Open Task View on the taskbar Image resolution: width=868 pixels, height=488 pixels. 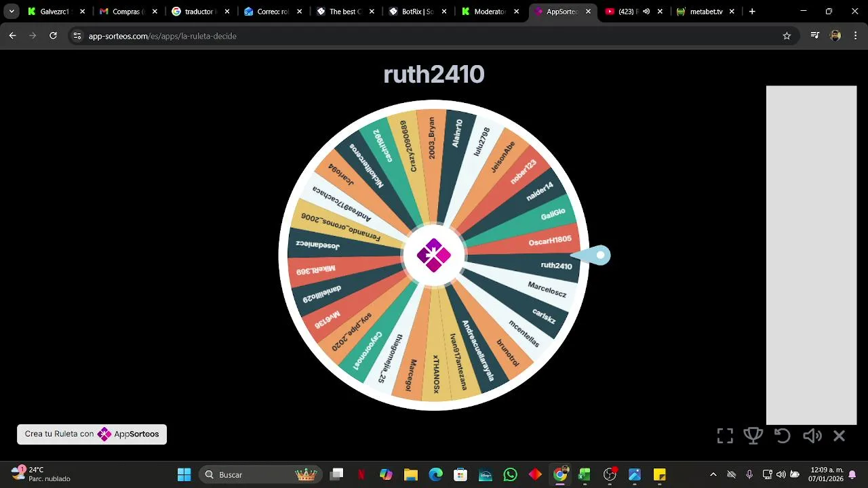337,474
